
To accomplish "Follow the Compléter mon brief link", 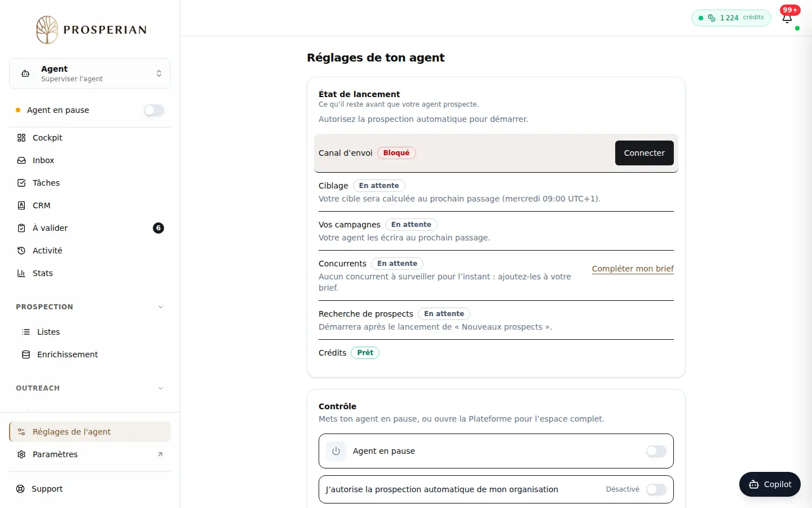I will tap(633, 269).
